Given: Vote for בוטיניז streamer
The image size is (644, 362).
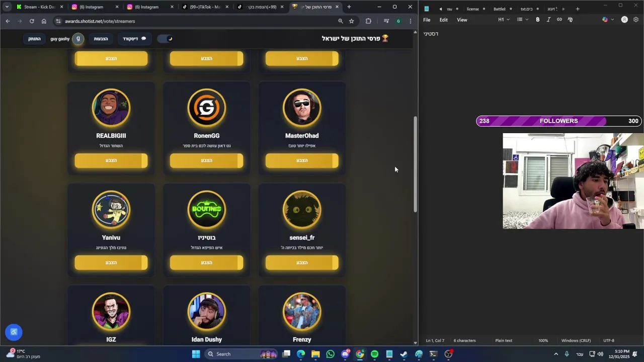Looking at the screenshot, I should coord(206,262).
